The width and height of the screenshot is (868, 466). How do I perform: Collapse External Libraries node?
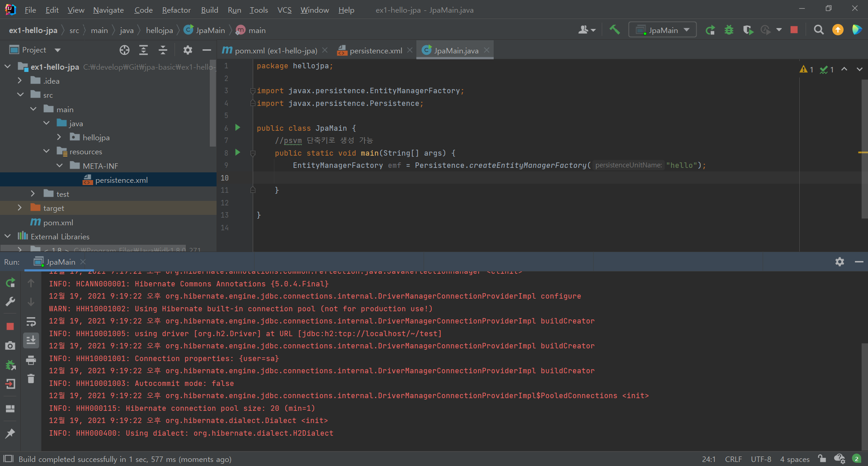(7, 236)
